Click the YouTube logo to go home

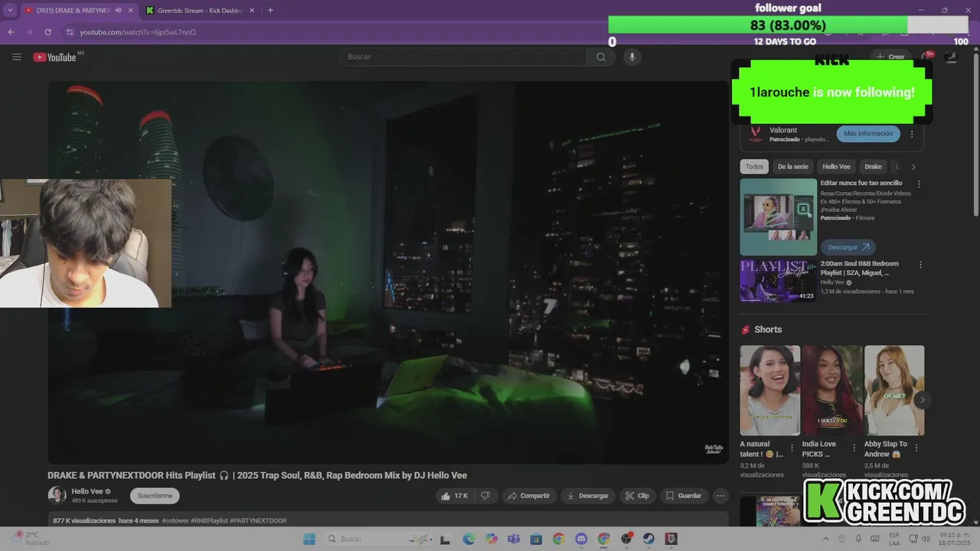[x=54, y=57]
